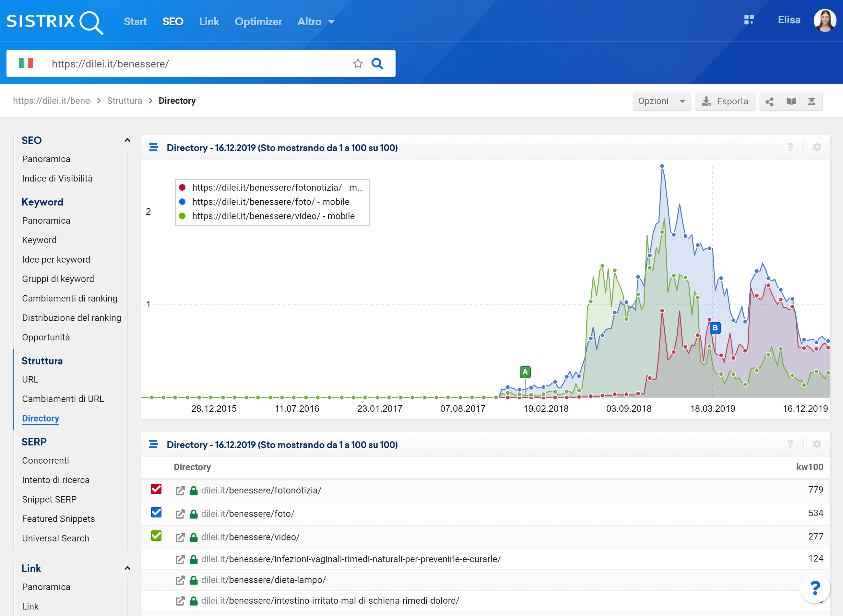The image size is (843, 616).
Task: Click Struttura in the breadcrumb
Action: point(124,101)
